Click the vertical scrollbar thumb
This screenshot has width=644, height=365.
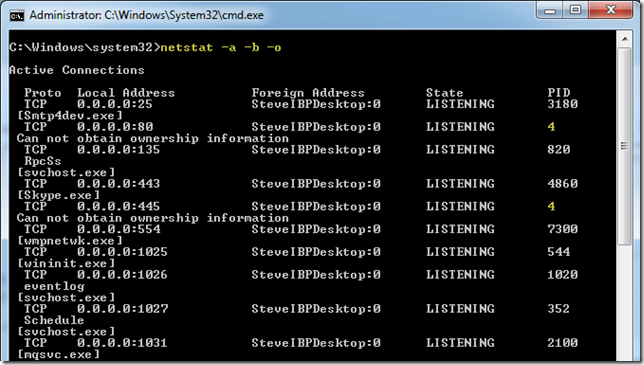[625, 146]
